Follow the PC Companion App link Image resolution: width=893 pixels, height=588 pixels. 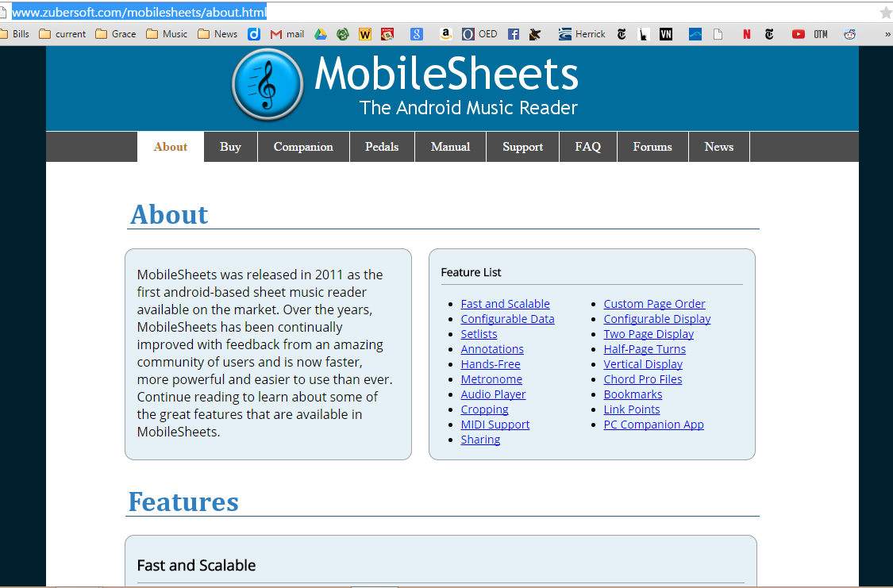point(654,425)
